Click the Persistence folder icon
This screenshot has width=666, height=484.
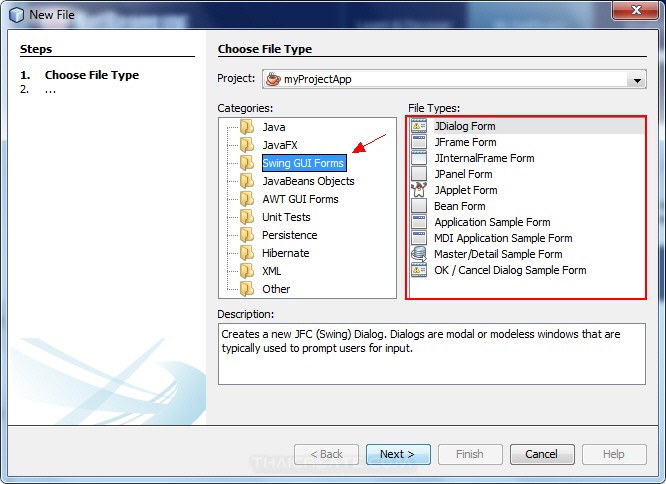pyautogui.click(x=247, y=235)
